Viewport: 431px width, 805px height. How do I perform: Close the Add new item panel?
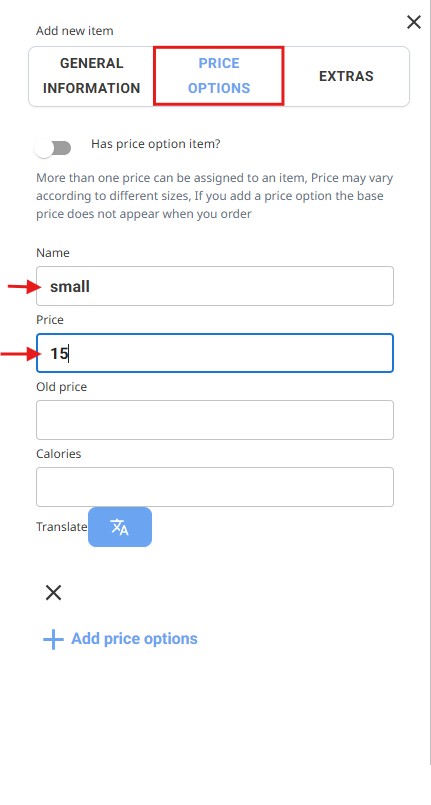pos(414,22)
